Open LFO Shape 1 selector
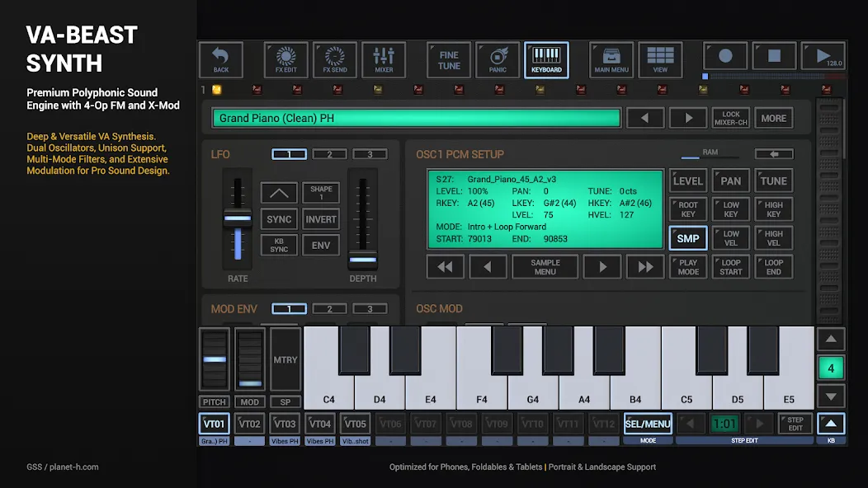This screenshot has width=868, height=488. 321,193
